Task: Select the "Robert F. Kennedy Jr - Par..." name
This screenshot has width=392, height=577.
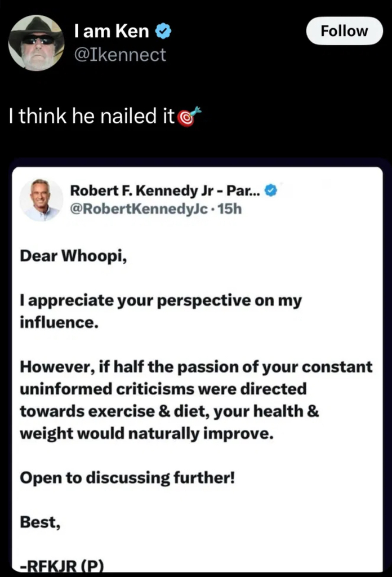Action: click(164, 190)
